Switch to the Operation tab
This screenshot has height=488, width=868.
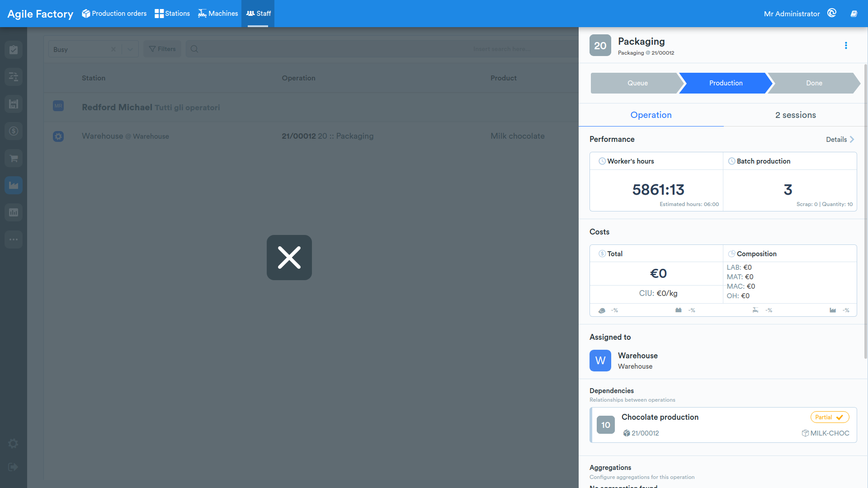coord(651,115)
